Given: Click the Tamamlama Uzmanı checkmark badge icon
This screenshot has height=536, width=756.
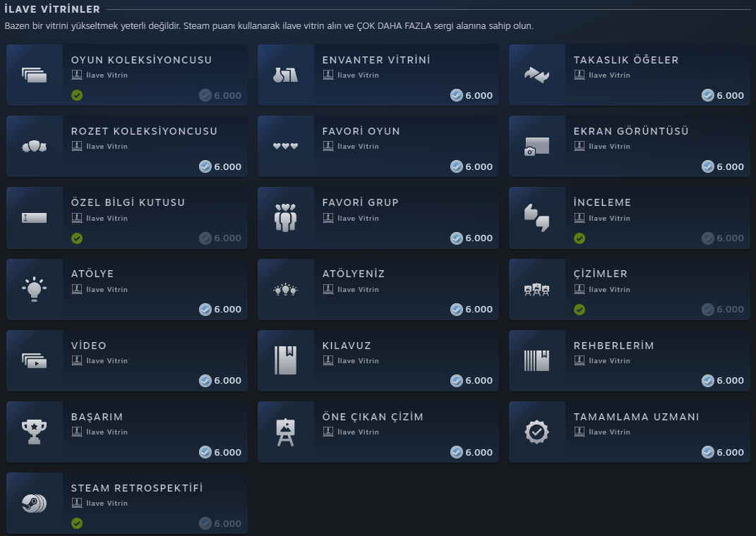Looking at the screenshot, I should click(536, 432).
